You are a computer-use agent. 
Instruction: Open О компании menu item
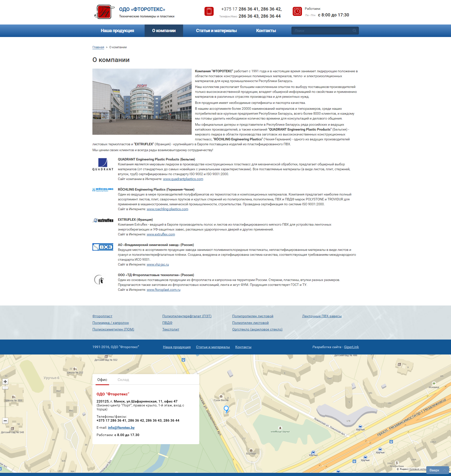164,31
